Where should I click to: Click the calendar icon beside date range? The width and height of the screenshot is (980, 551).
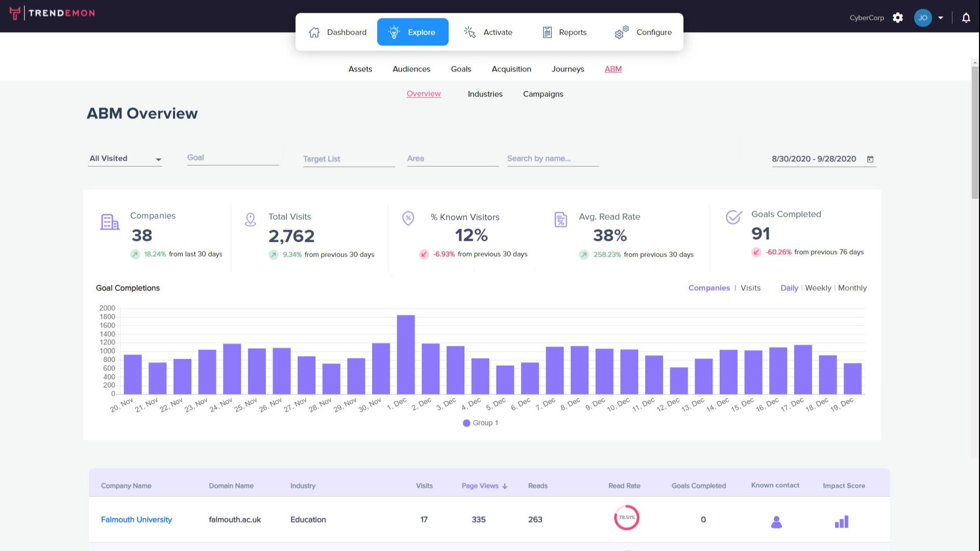[x=870, y=159]
